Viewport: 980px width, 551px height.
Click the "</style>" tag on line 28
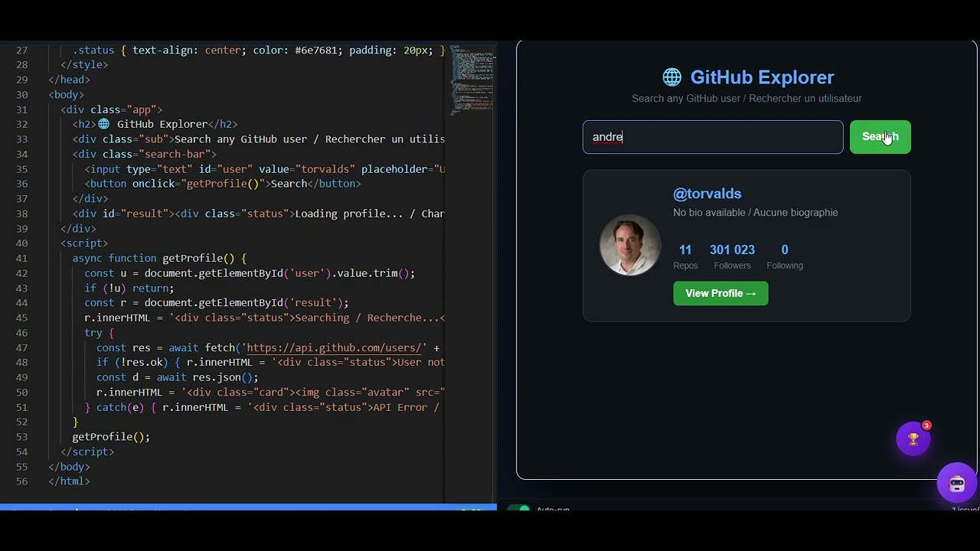coord(84,65)
